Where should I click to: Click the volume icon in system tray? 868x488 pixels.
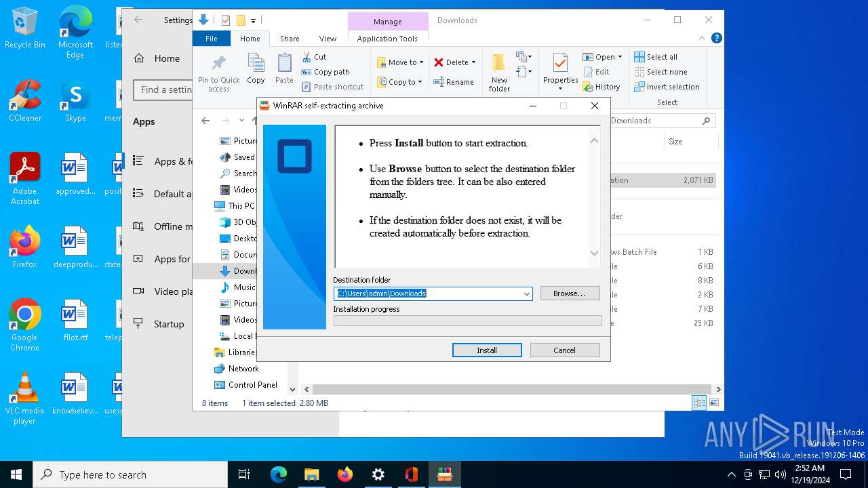coord(781,474)
